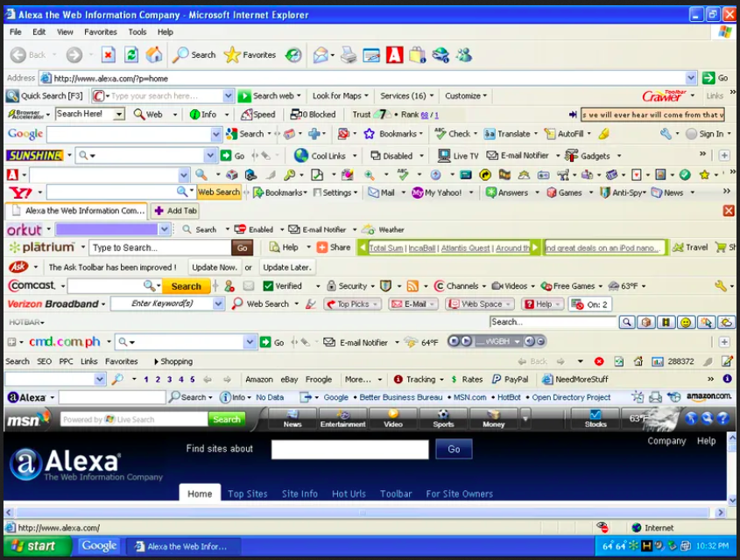Play the radio on cmd.com.ph toolbar

tap(466, 341)
